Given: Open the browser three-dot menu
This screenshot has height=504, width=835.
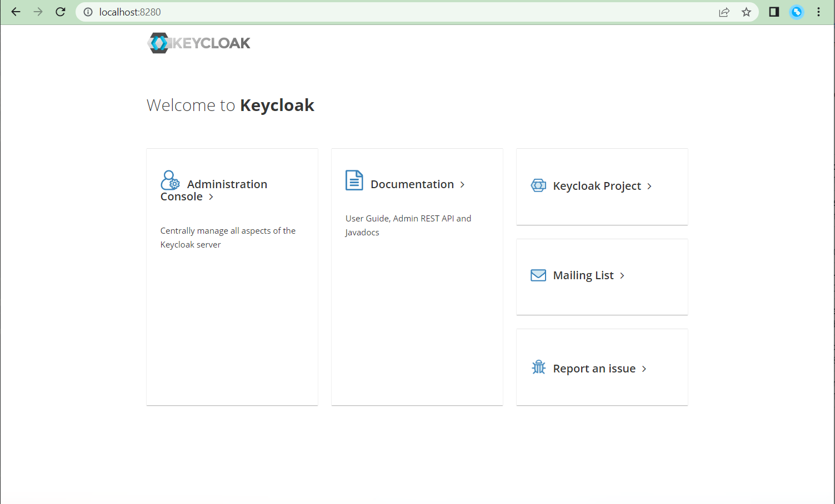Looking at the screenshot, I should (818, 12).
